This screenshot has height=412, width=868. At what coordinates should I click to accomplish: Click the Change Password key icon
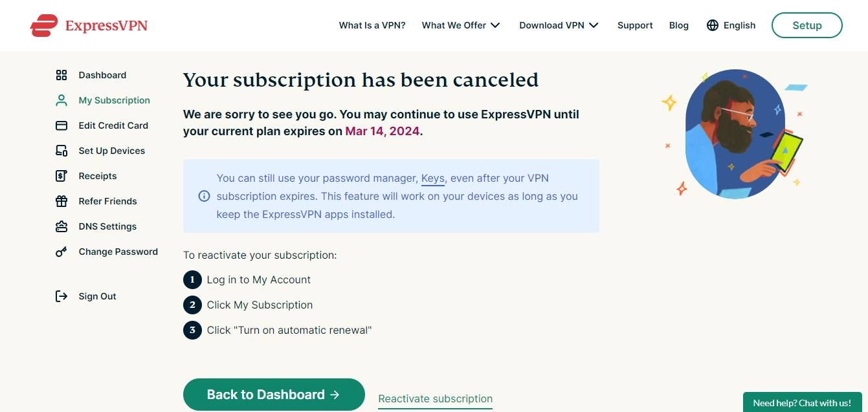pyautogui.click(x=61, y=251)
